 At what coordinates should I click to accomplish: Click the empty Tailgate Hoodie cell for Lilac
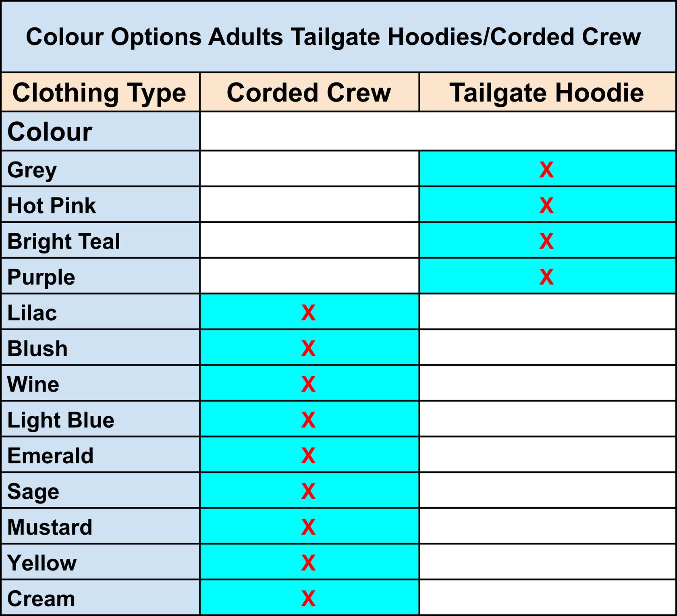[x=547, y=312]
